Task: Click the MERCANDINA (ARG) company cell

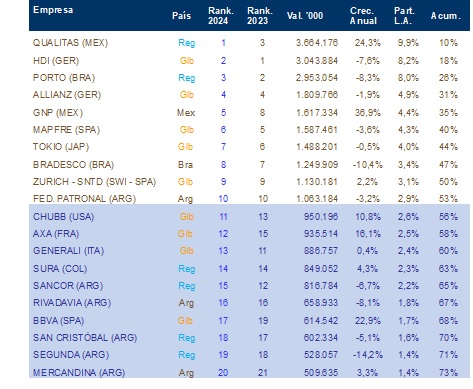Action: pyautogui.click(x=79, y=372)
